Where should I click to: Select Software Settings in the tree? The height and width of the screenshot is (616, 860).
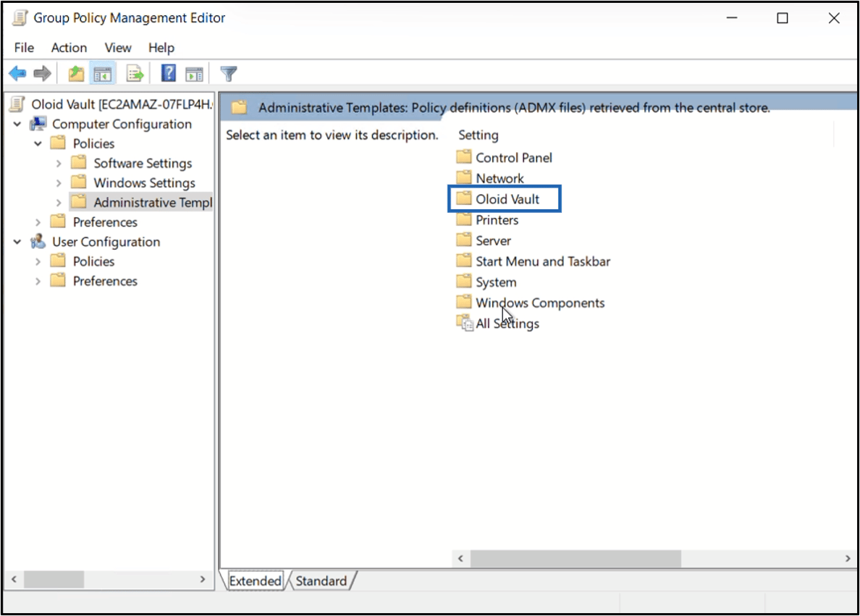[143, 163]
